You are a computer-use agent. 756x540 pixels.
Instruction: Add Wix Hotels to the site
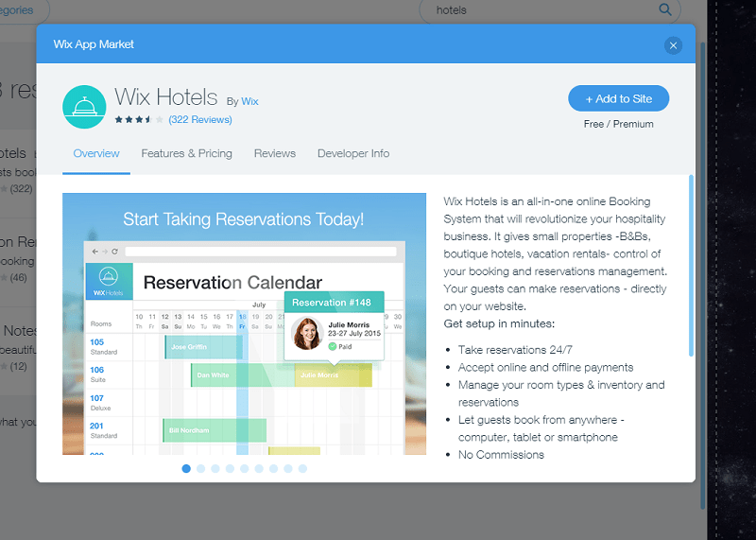[x=619, y=98]
